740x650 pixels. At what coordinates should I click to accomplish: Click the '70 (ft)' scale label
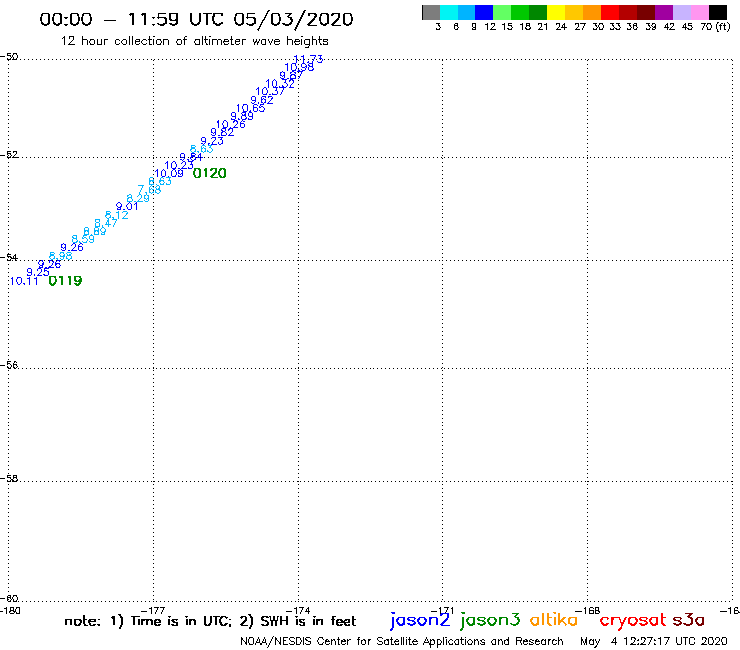(715, 27)
